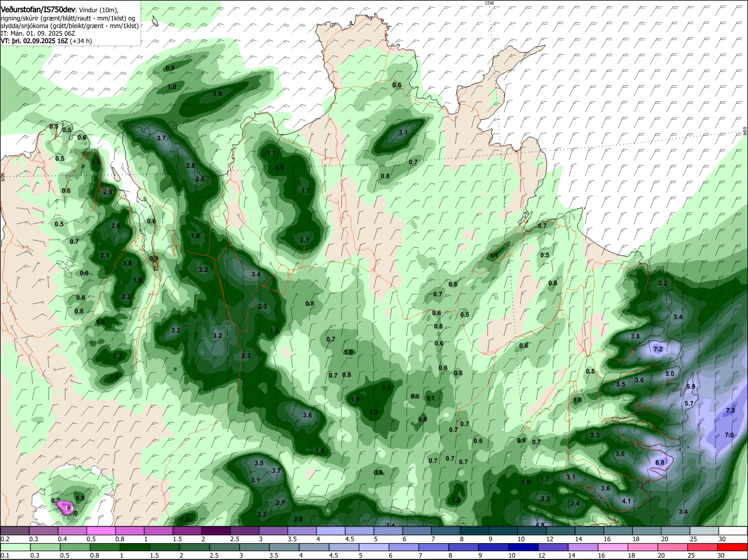748x560 pixels.
Task: Select the 2.7 precipitation value
Action: [280, 503]
